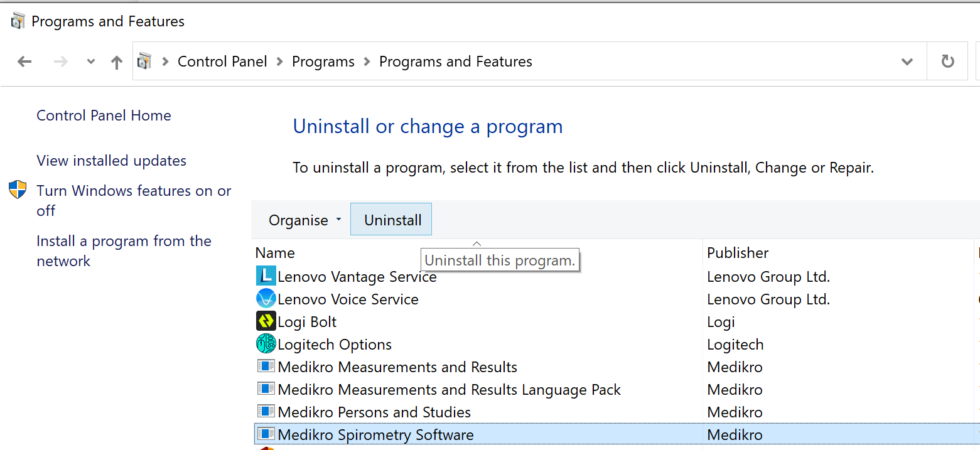Viewport: 980px width, 450px height.
Task: Click the Lenovo Vantage Service icon
Action: coord(266,276)
